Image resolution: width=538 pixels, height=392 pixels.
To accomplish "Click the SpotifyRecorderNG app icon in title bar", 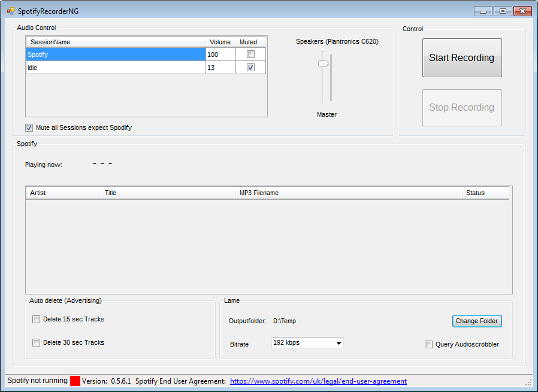I will tap(11, 11).
